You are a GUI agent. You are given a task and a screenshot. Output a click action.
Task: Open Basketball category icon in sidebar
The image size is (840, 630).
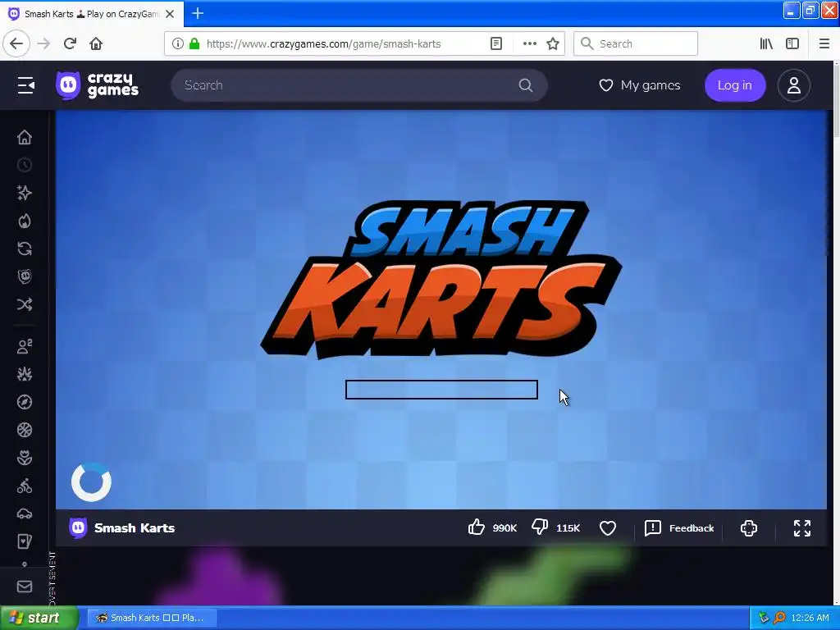[25, 430]
